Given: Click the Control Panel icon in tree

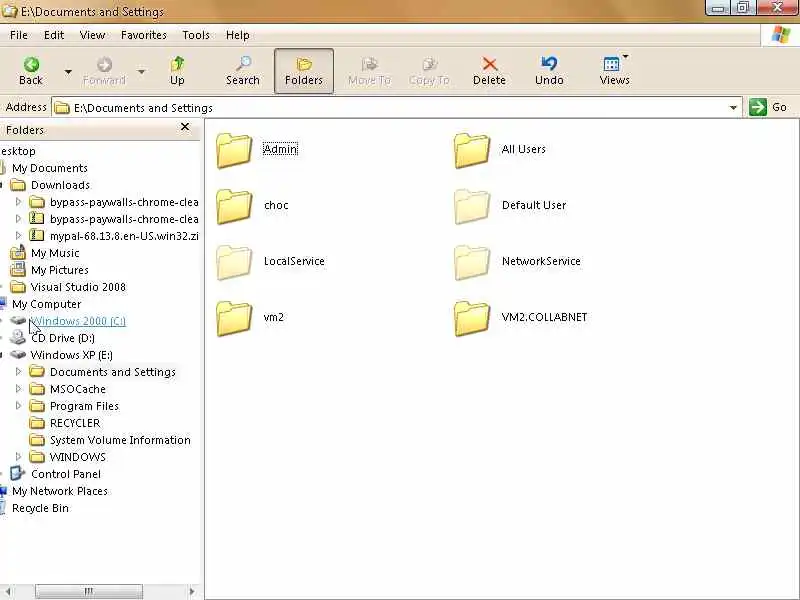Looking at the screenshot, I should (18, 473).
